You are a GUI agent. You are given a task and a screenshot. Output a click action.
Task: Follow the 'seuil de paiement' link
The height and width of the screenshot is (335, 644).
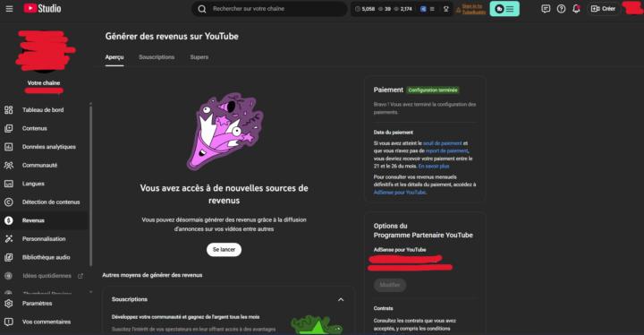tap(443, 143)
